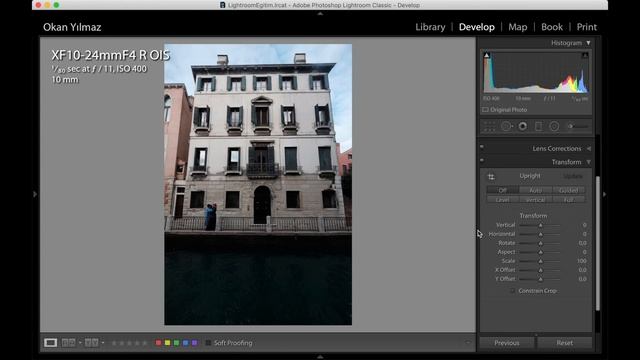The height and width of the screenshot is (360, 640).
Task: Click the right panel vertical scrollbar
Action: [598, 243]
